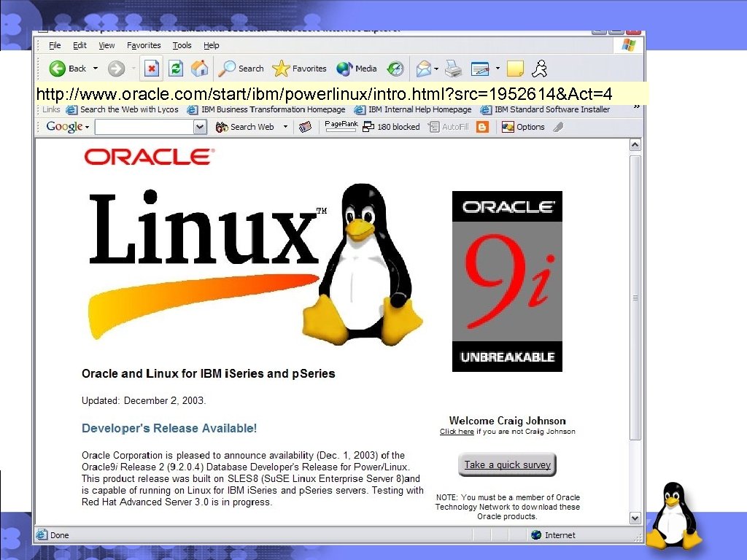The image size is (747, 560).
Task: Print the page with printer icon
Action: pyautogui.click(x=453, y=69)
